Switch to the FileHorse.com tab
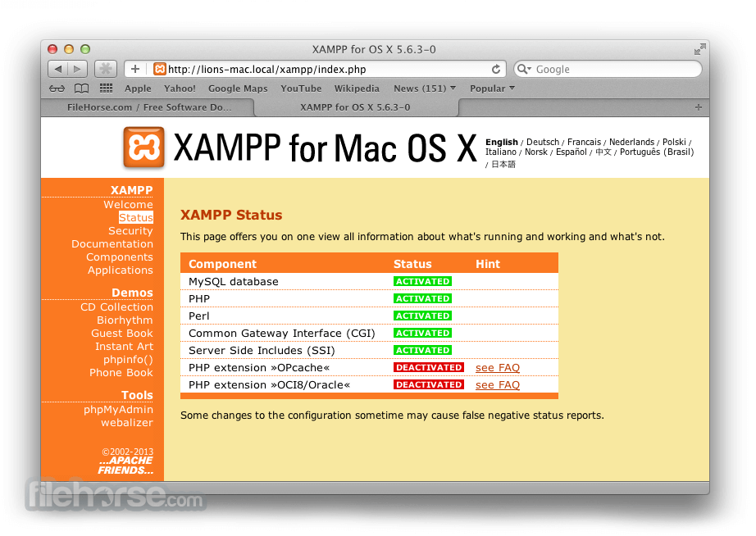The image size is (756, 536). coord(148,107)
